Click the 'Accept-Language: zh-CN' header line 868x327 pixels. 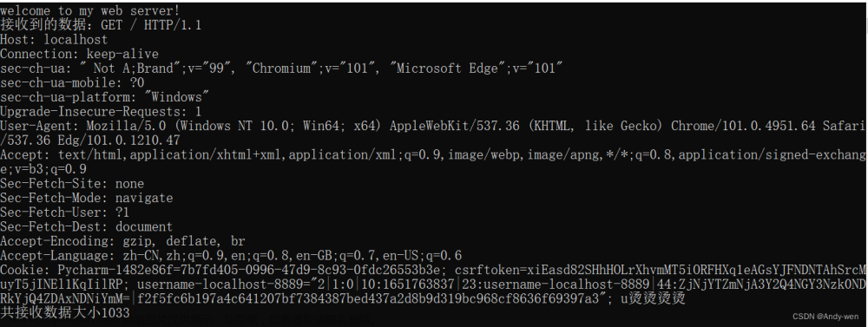231,256
